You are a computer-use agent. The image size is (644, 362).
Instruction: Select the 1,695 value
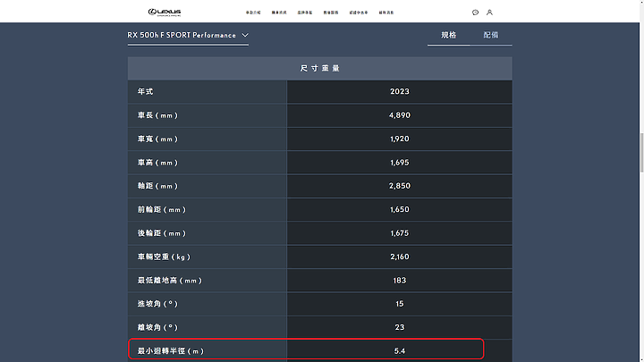coord(399,163)
